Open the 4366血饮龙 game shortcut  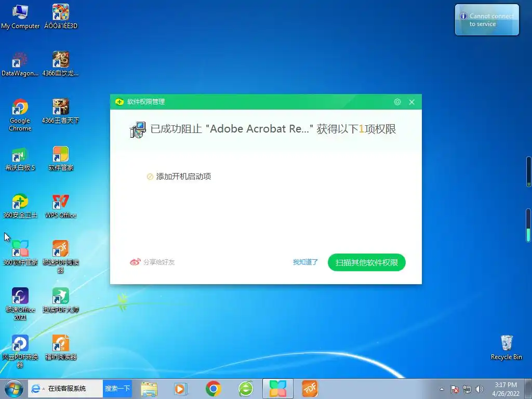(x=61, y=64)
